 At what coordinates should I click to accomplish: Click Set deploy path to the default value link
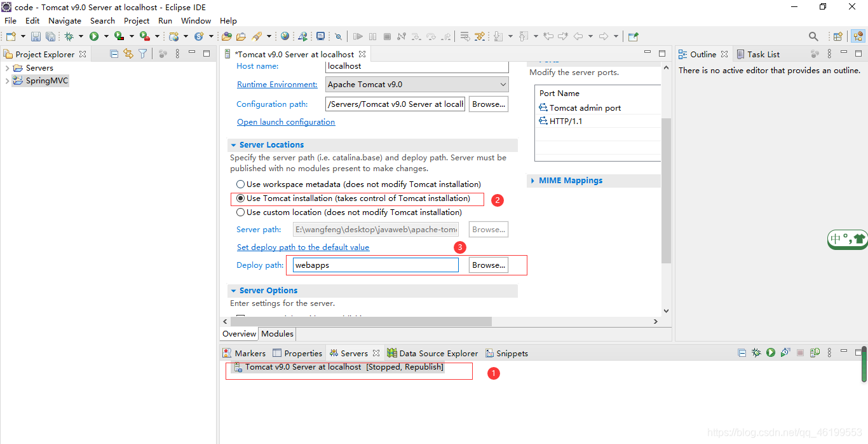pyautogui.click(x=303, y=247)
